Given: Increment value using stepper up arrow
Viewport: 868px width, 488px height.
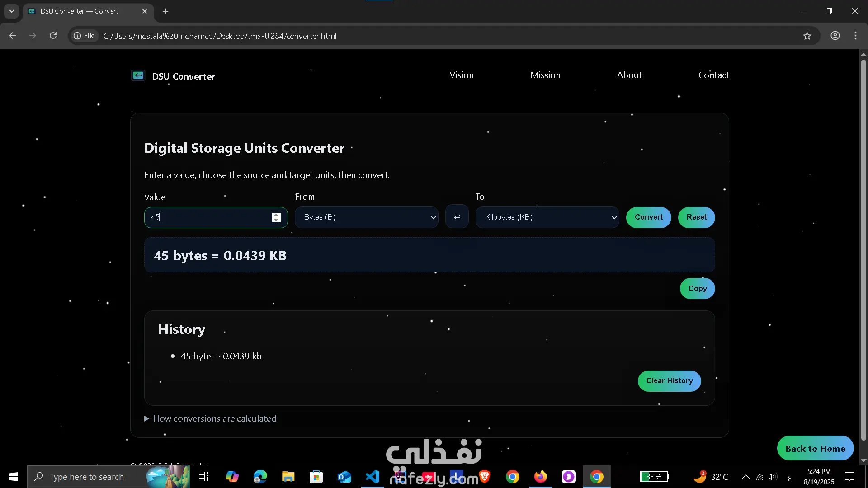Looking at the screenshot, I should pos(276,215).
